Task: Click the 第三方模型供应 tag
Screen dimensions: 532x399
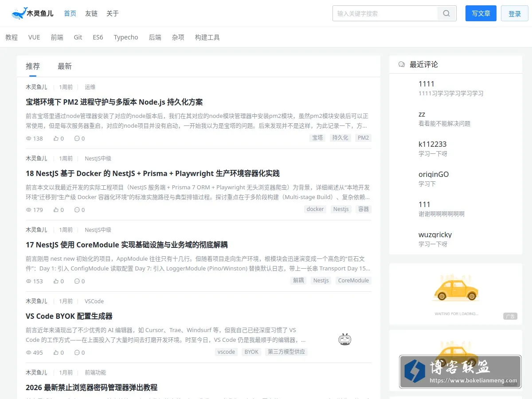Action: (x=286, y=352)
